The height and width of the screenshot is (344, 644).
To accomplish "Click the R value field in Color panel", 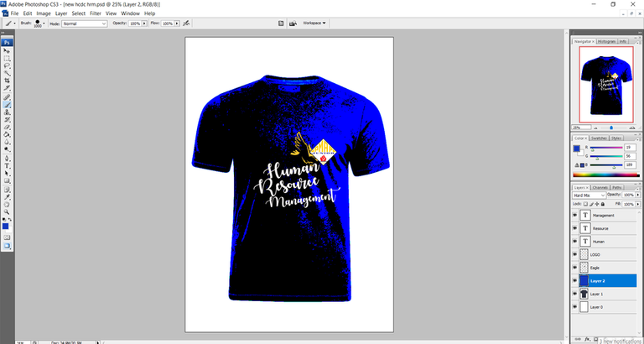I will tap(630, 148).
